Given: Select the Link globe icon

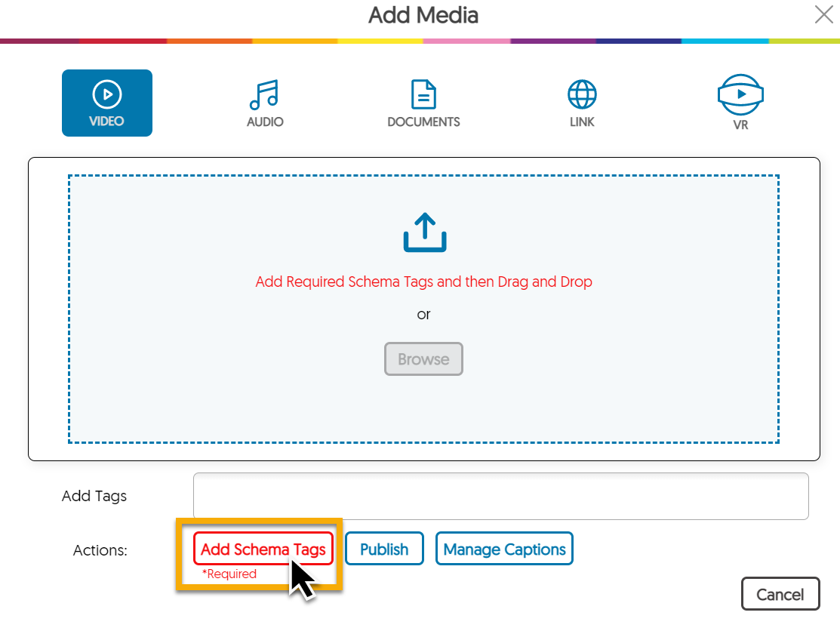Looking at the screenshot, I should (582, 95).
